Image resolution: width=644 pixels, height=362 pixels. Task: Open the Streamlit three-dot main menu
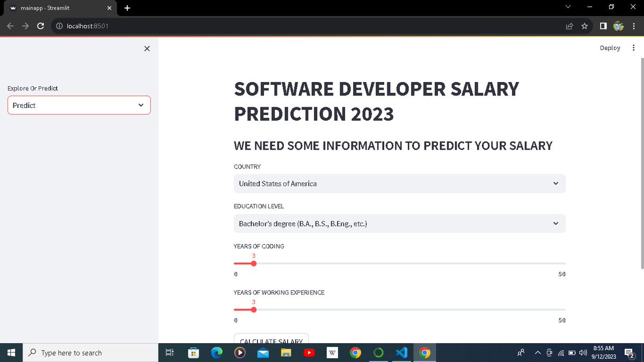[633, 48]
